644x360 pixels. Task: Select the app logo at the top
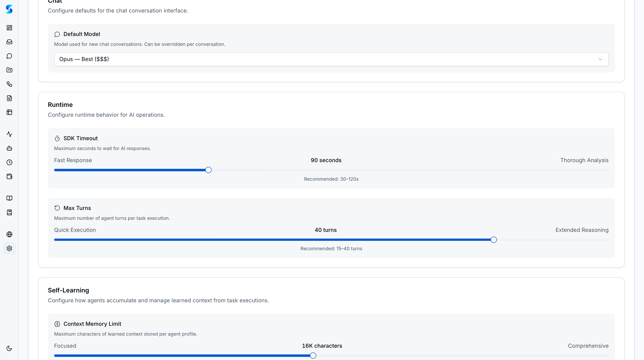(x=9, y=9)
